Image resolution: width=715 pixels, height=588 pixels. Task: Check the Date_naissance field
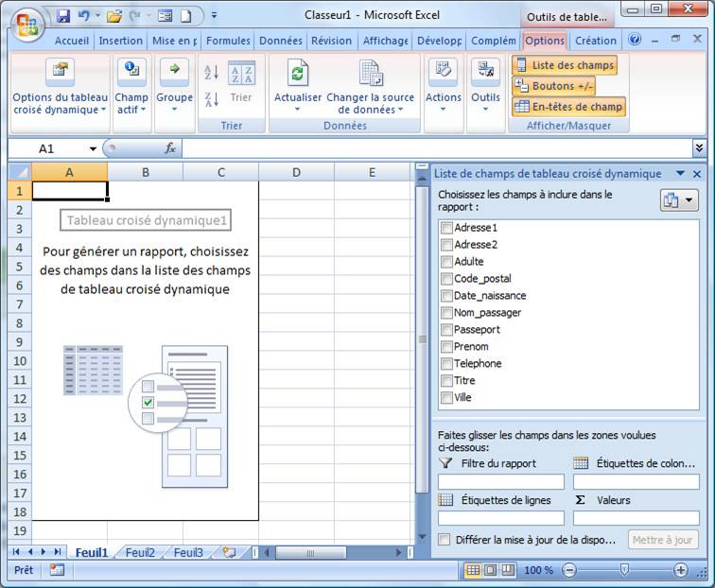(x=446, y=295)
